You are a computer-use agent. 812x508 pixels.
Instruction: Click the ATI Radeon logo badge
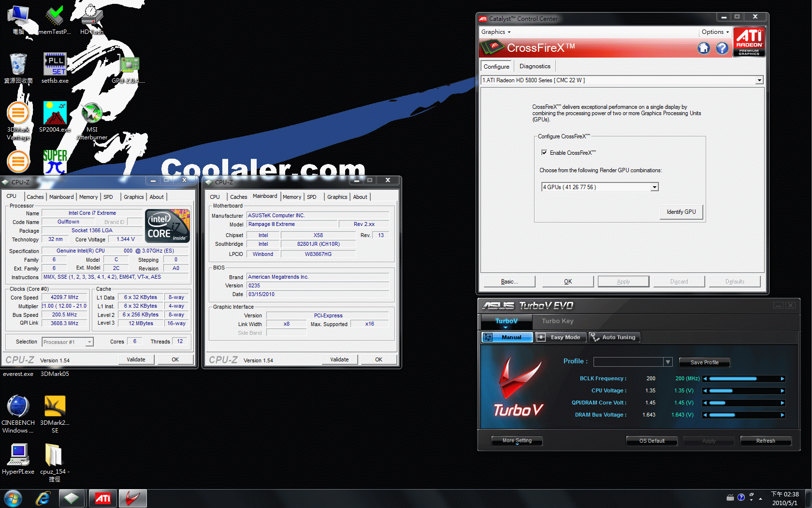[x=749, y=42]
